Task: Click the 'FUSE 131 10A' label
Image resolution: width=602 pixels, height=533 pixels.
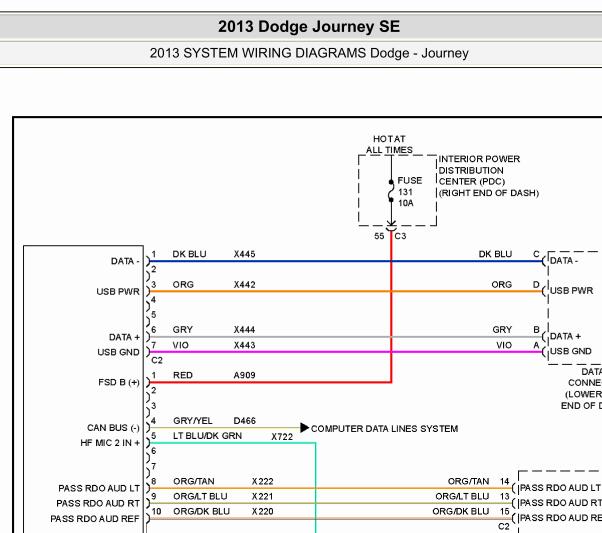Action: click(x=410, y=192)
